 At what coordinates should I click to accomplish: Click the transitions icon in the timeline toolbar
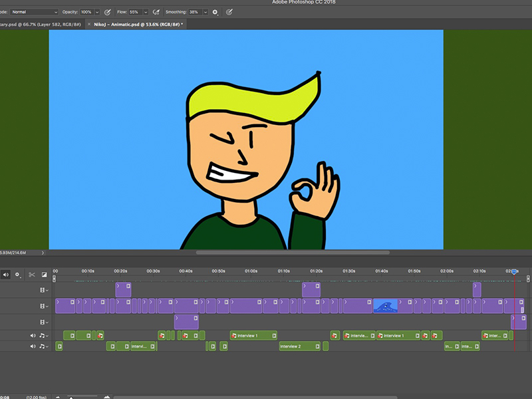[45, 275]
